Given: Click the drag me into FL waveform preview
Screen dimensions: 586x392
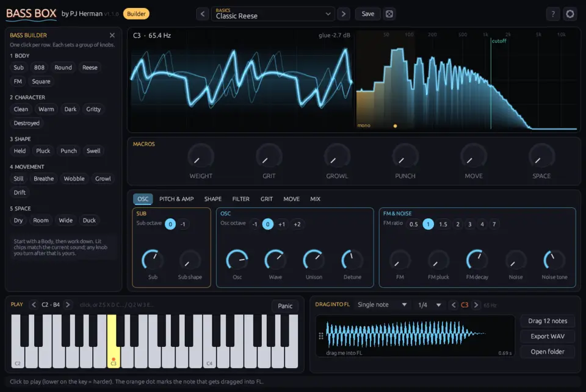Looking at the screenshot, I should pos(415,336).
